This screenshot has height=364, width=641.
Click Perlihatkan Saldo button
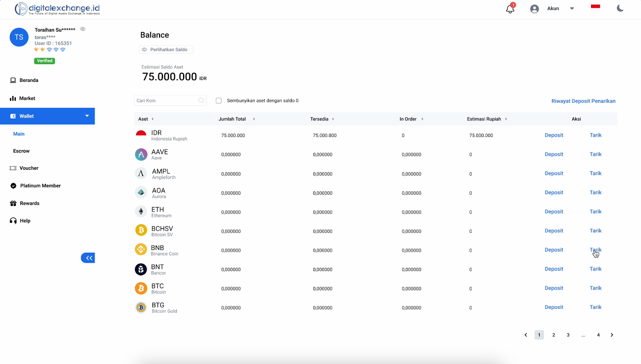click(166, 50)
